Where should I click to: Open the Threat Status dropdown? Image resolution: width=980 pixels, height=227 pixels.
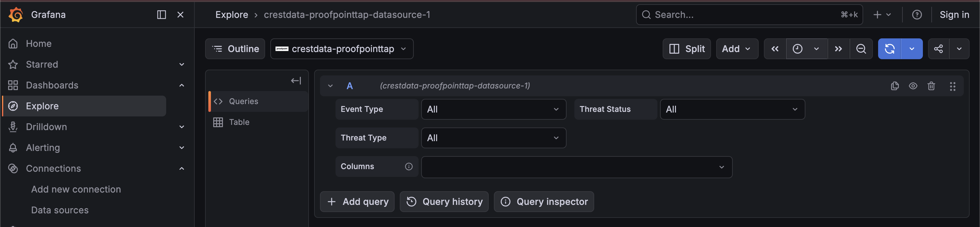(732, 109)
